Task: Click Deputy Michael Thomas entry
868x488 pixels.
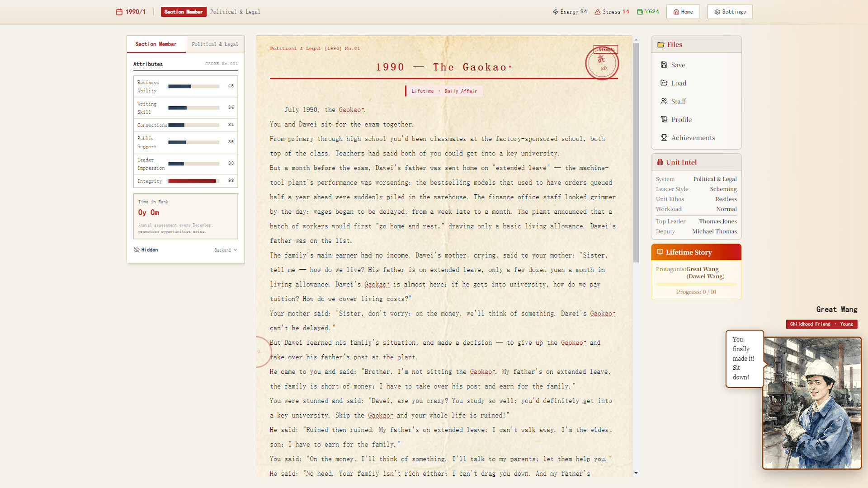Action: tap(696, 231)
